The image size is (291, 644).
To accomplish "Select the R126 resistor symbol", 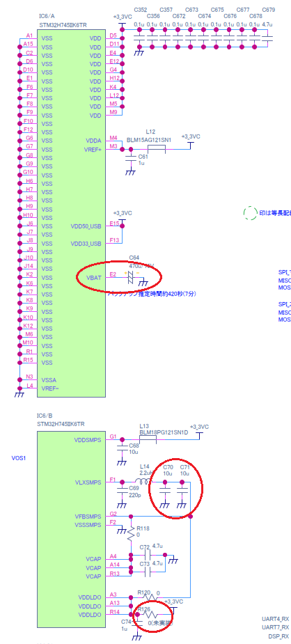I will click(150, 615).
